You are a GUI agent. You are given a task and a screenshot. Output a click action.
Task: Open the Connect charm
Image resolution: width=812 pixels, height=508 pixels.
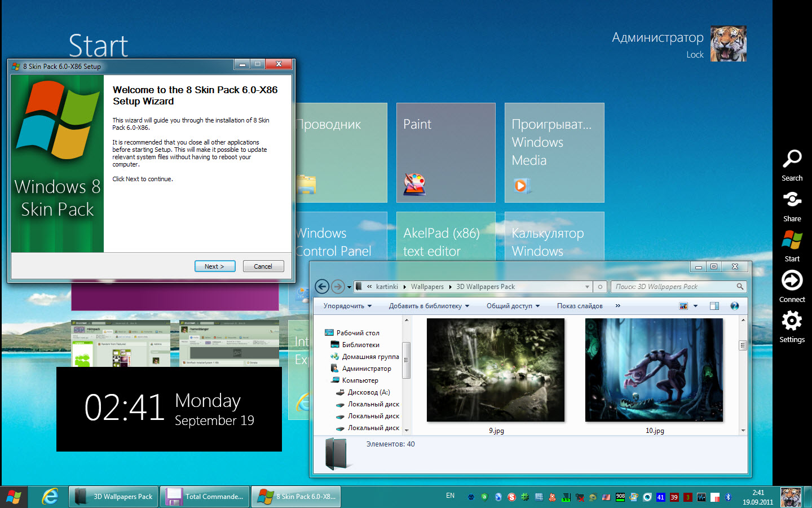[x=792, y=286]
